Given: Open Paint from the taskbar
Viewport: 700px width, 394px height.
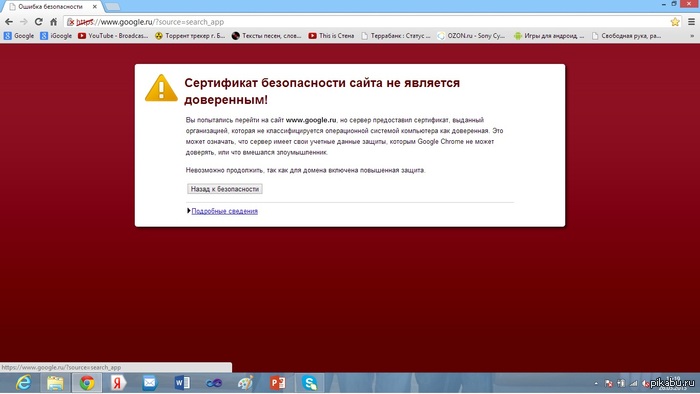Looking at the screenshot, I should coord(246,383).
